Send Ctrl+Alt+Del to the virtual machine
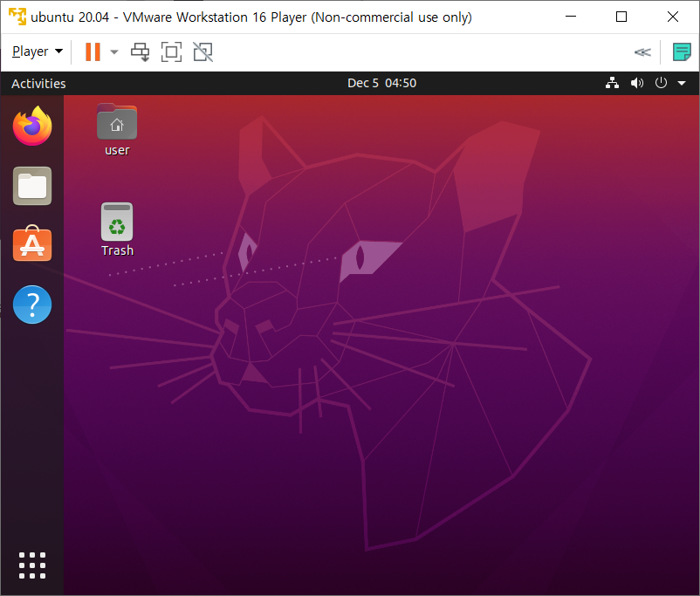 pos(140,52)
